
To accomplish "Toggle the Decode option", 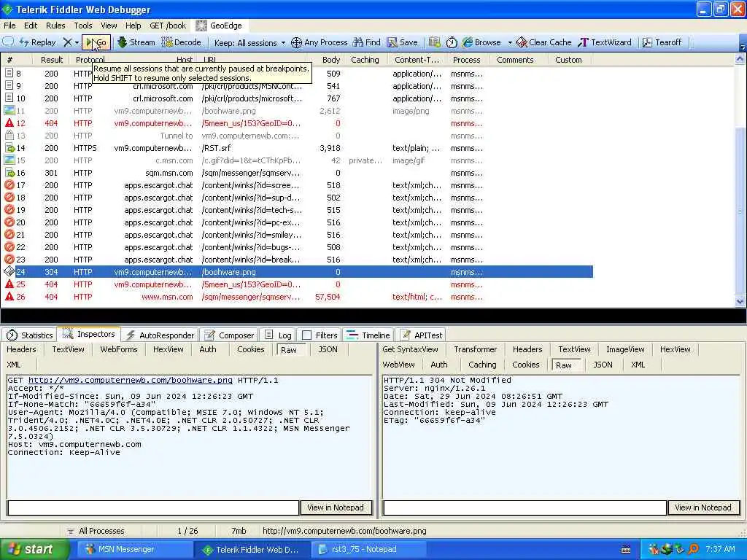I will pos(182,42).
